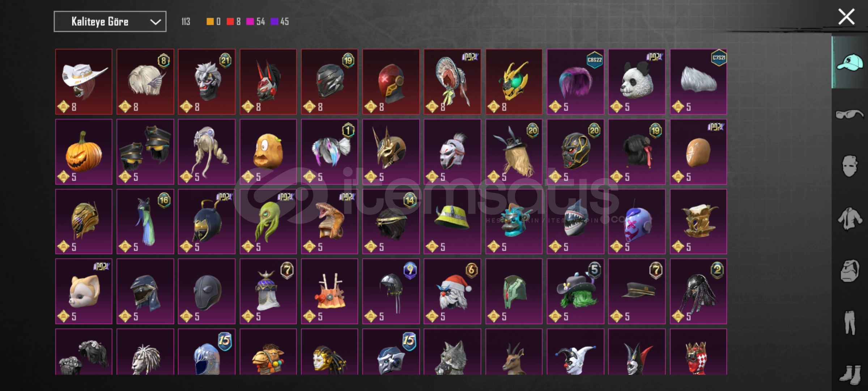The image size is (868, 391).
Task: Select the white cowboy hat item
Action: 84,82
